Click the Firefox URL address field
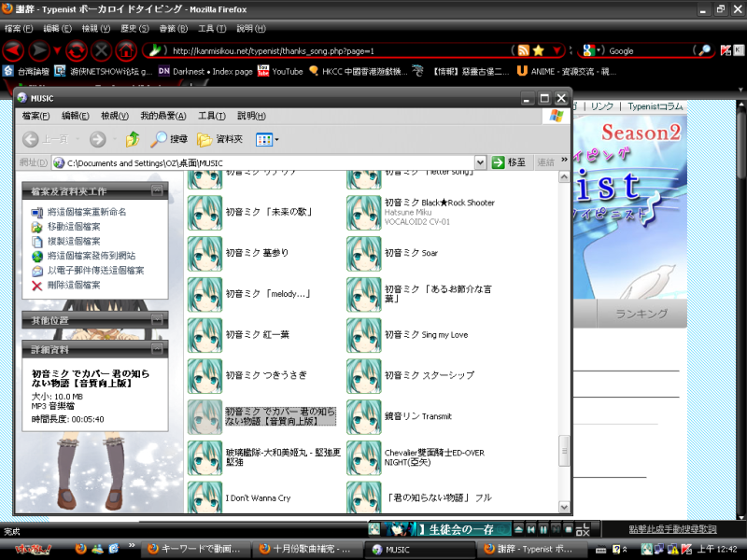This screenshot has width=747, height=560. 336,50
